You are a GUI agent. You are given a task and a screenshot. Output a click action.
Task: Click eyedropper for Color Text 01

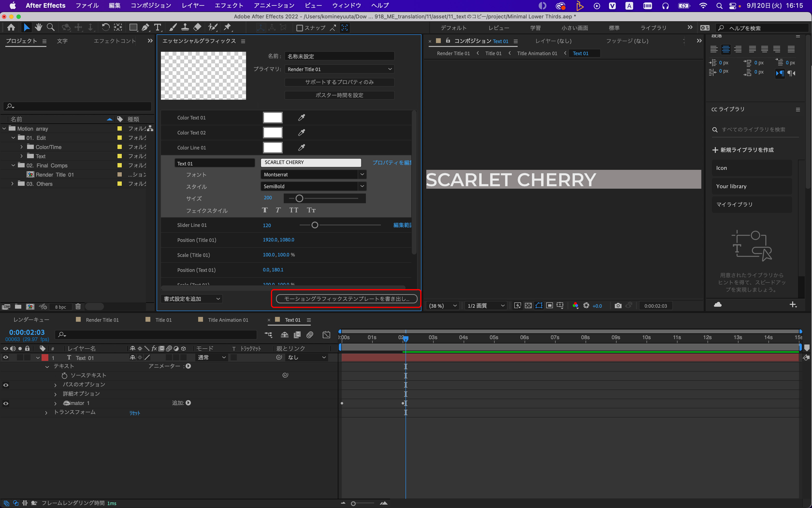point(301,118)
